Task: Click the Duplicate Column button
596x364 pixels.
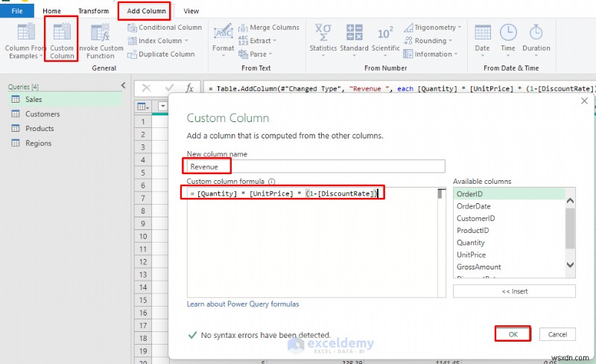Action: pyautogui.click(x=161, y=54)
